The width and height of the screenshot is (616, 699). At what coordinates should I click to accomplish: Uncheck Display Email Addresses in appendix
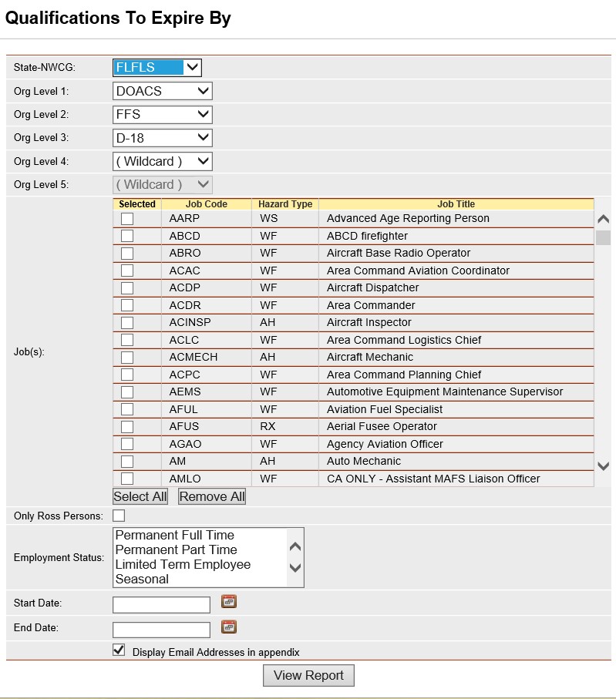click(x=119, y=650)
